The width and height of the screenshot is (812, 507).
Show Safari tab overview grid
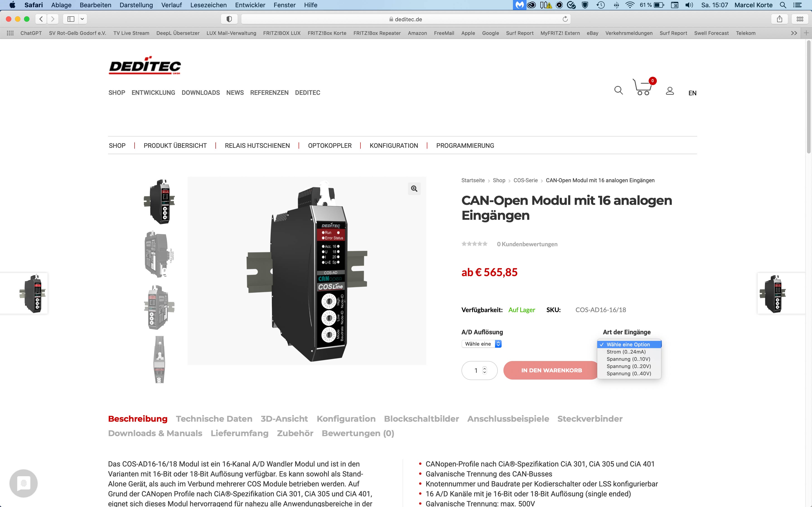(800, 19)
